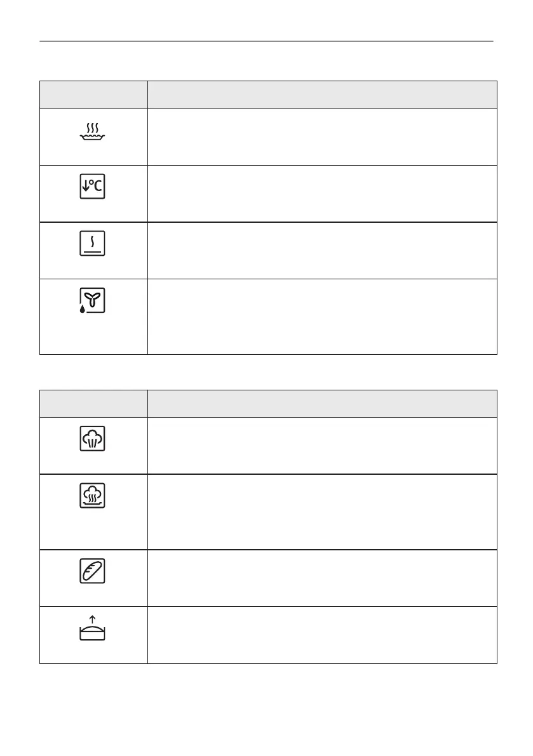The width and height of the screenshot is (533, 756).
Task: Click the blank cell beside bottom heat icon
Action: [x=322, y=251]
